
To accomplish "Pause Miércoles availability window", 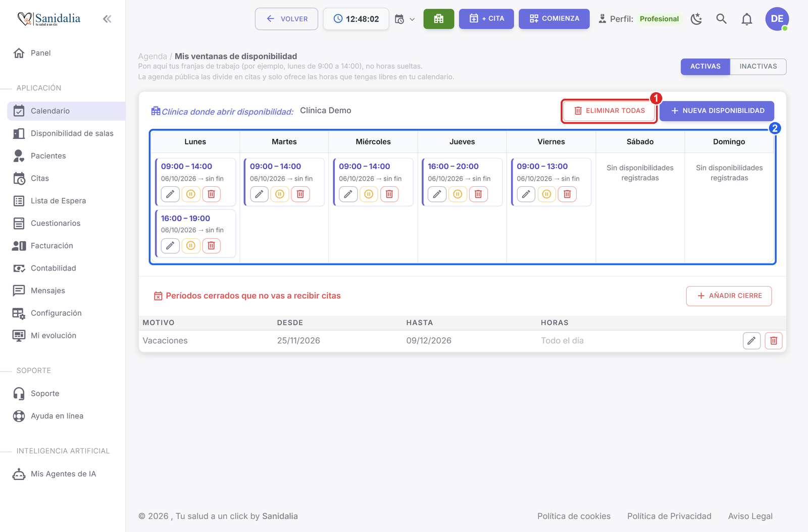I will click(x=369, y=194).
